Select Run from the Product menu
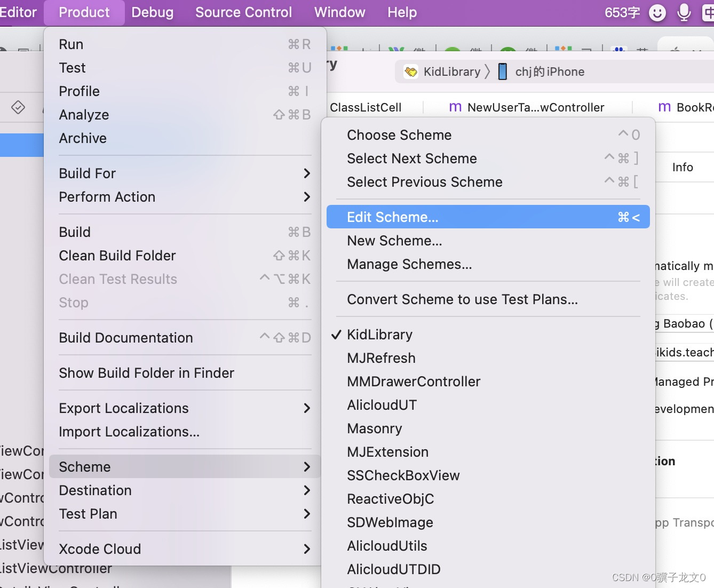Image resolution: width=714 pixels, height=588 pixels. pyautogui.click(x=185, y=44)
